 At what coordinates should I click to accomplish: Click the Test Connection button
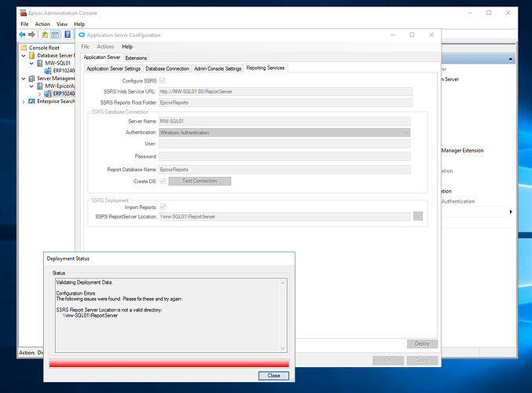(200, 181)
